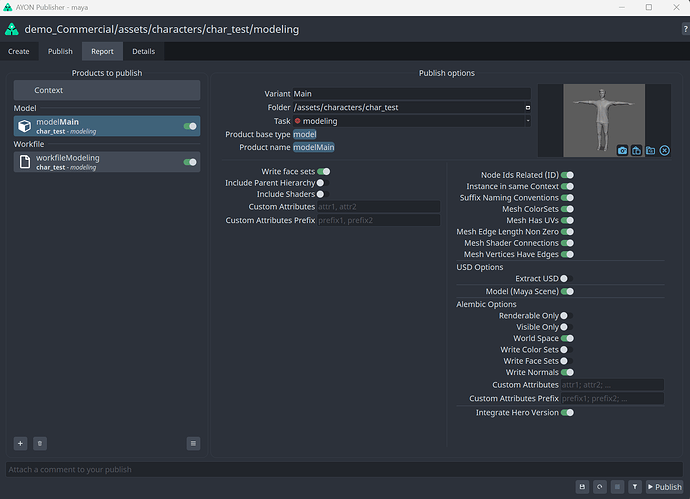Click the save icon in bottom bar
This screenshot has height=499, width=690.
[x=582, y=487]
